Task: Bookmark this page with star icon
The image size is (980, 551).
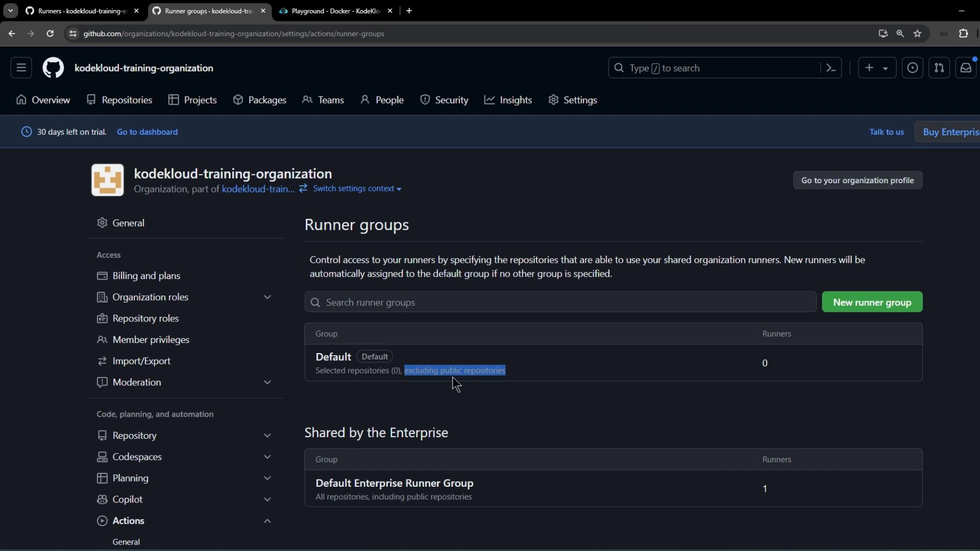Action: (917, 34)
